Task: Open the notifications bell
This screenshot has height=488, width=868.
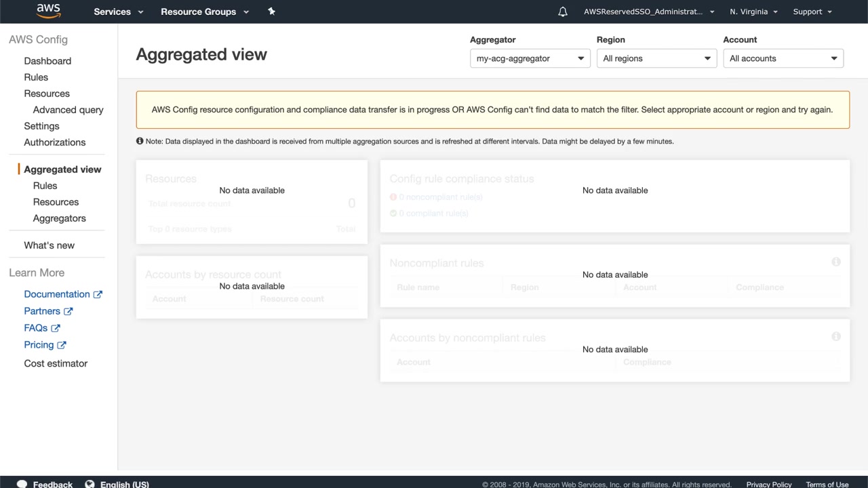Action: pos(563,12)
